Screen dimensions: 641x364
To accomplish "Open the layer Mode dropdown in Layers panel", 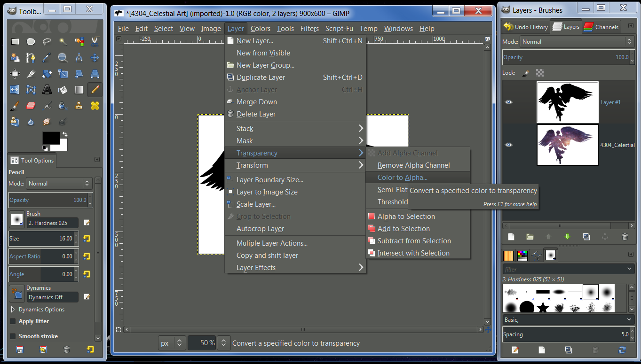I will coord(577,42).
